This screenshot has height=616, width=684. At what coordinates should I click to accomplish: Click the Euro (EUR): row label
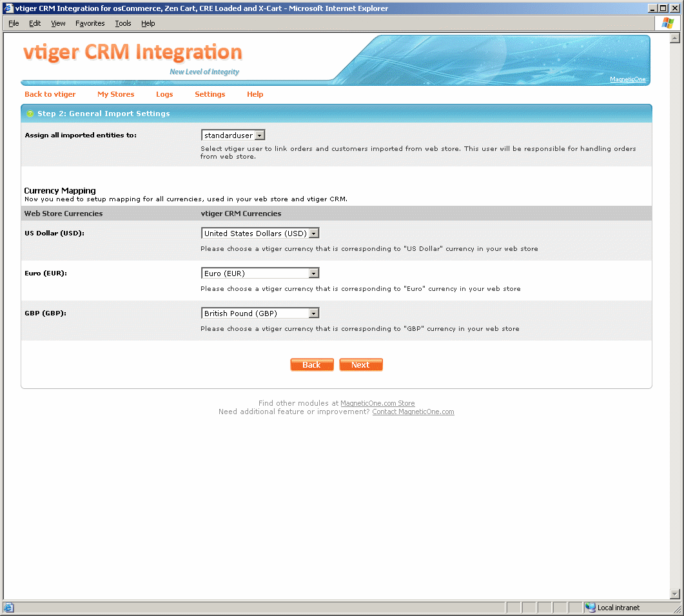pyautogui.click(x=46, y=273)
